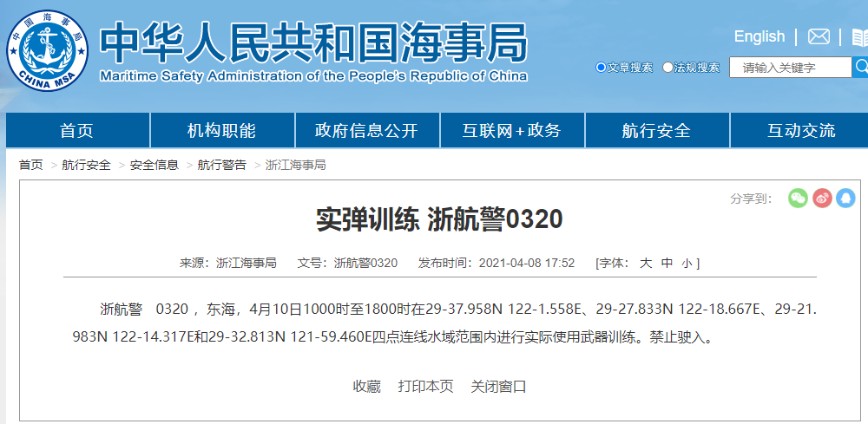
Task: Open the book icon beside the mail icon
Action: coord(859,37)
